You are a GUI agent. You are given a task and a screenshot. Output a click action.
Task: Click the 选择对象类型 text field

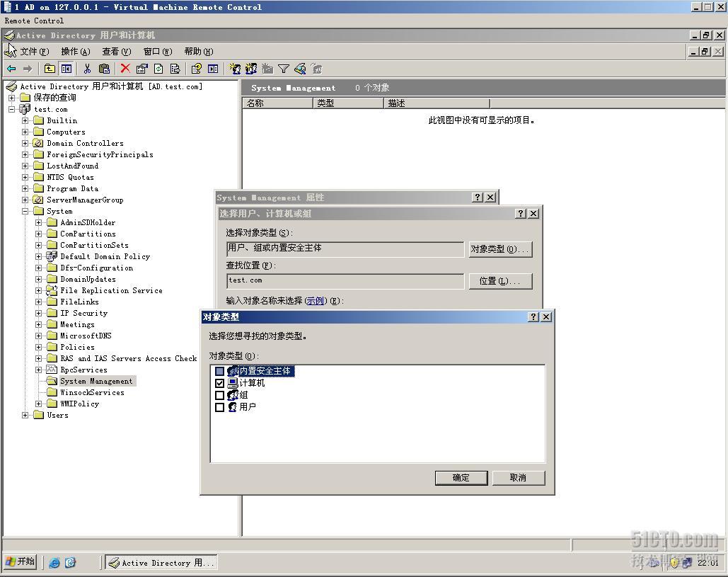345,248
